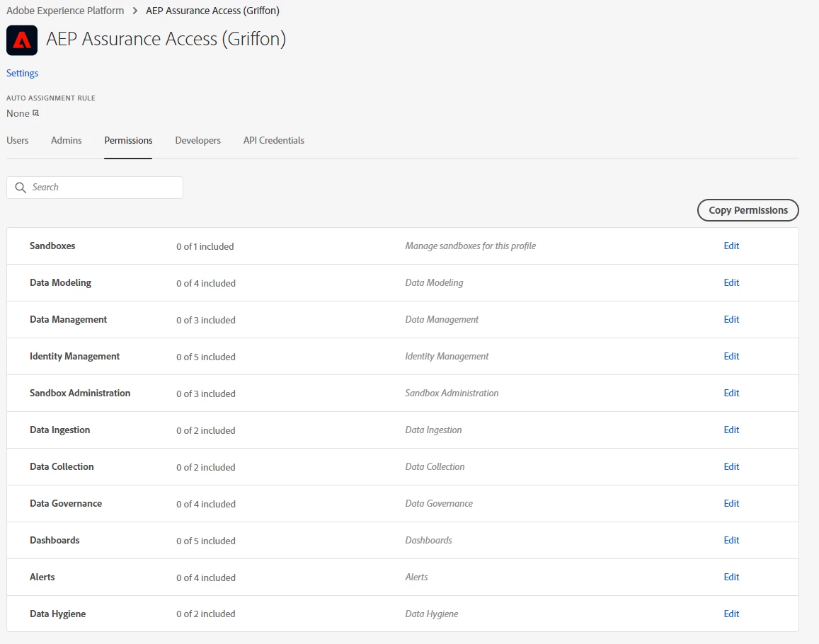Click the Copy Permissions button

tap(748, 210)
